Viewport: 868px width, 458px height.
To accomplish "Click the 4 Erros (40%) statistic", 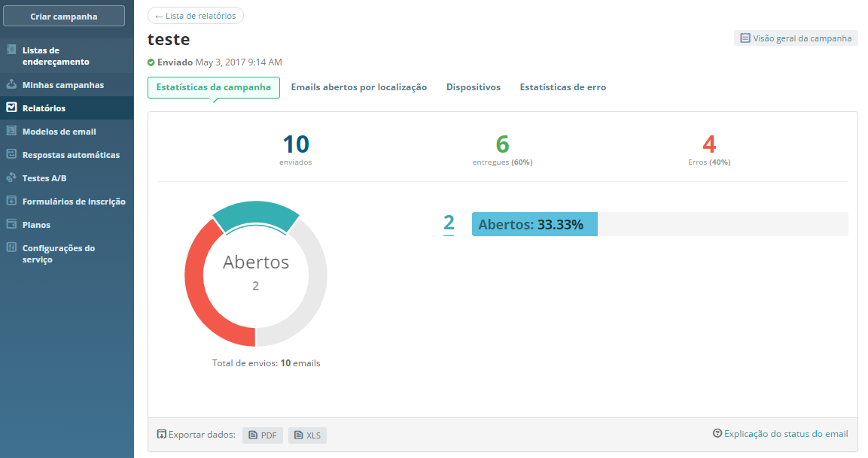I will click(x=709, y=150).
